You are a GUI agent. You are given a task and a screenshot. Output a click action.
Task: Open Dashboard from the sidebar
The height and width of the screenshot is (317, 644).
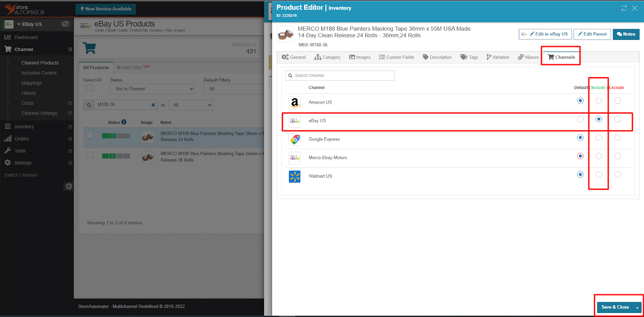[26, 37]
